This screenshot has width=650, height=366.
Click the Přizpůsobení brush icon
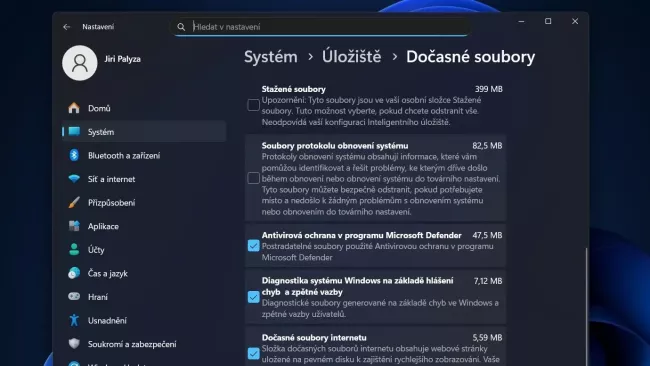click(x=74, y=203)
